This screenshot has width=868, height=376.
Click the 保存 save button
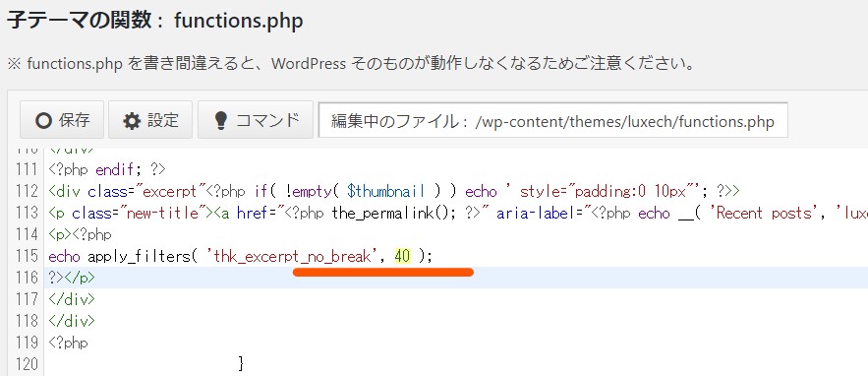point(62,119)
